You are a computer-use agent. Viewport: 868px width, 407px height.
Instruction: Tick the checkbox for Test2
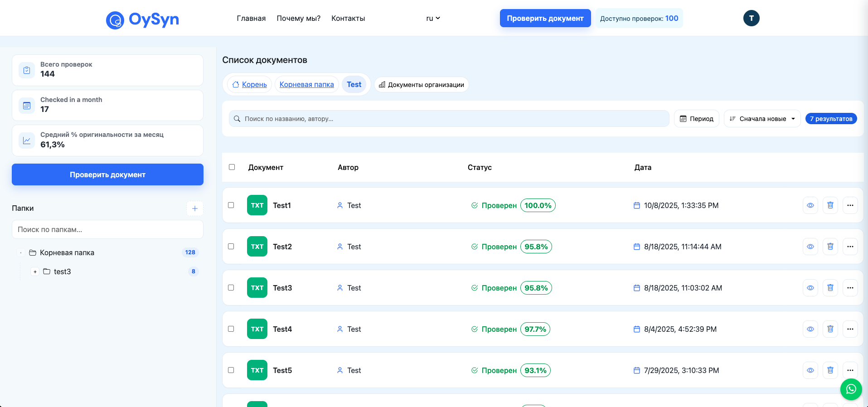[231, 246]
